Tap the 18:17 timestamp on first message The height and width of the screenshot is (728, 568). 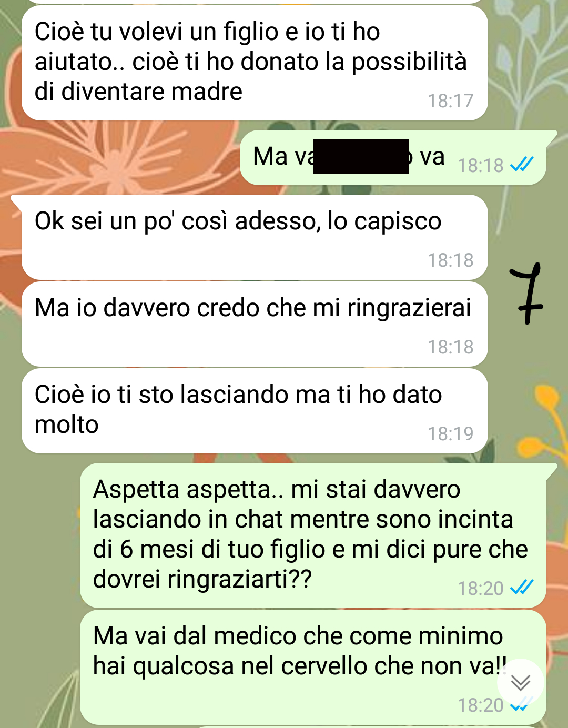point(450,100)
